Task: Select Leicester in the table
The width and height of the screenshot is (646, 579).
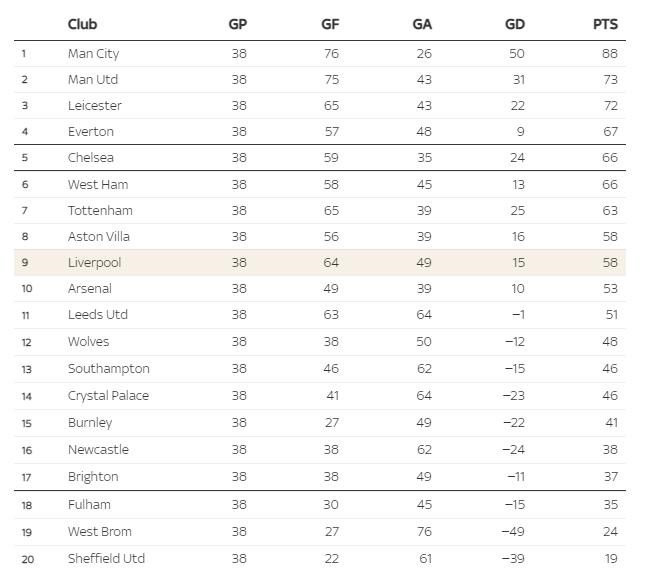Action: pyautogui.click(x=95, y=105)
